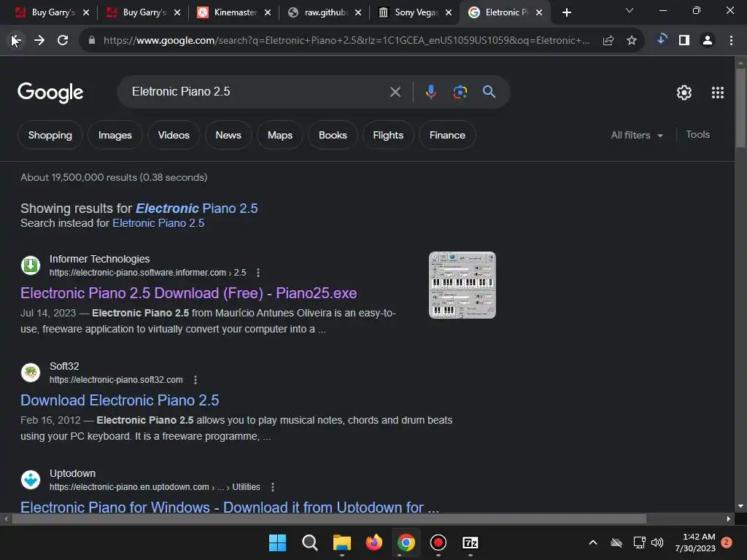Open the Google apps grid
The height and width of the screenshot is (560, 747).
coord(718,93)
